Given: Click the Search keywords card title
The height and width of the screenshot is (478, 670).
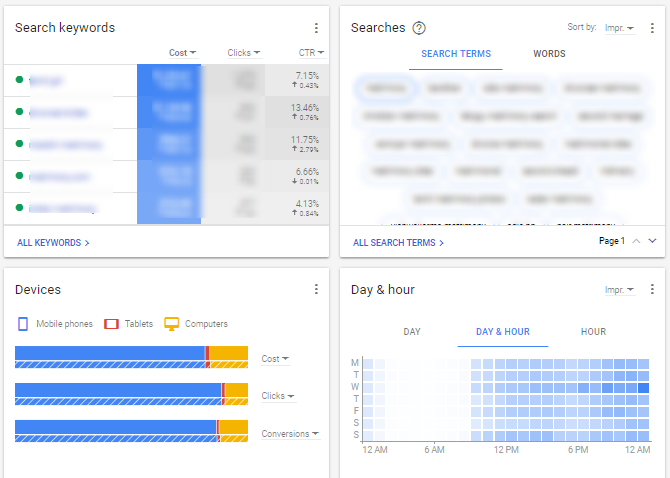Looking at the screenshot, I should (65, 28).
